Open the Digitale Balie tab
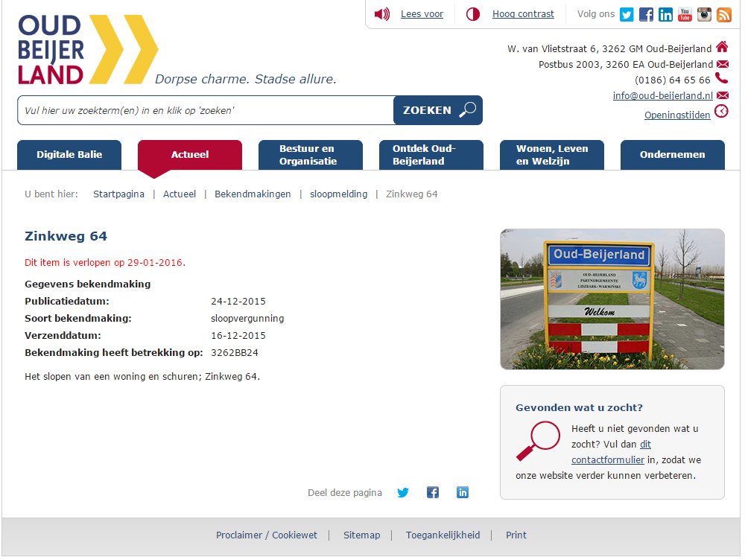745x560 pixels. click(69, 155)
